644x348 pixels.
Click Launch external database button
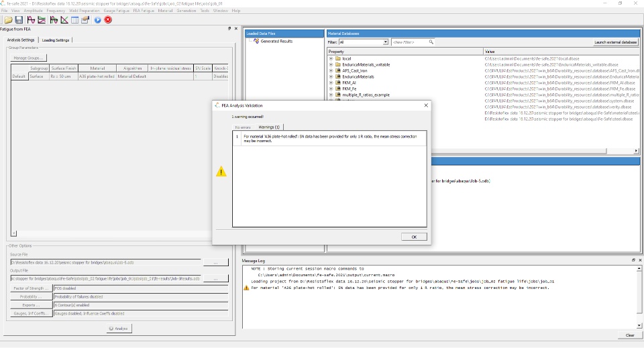click(615, 42)
